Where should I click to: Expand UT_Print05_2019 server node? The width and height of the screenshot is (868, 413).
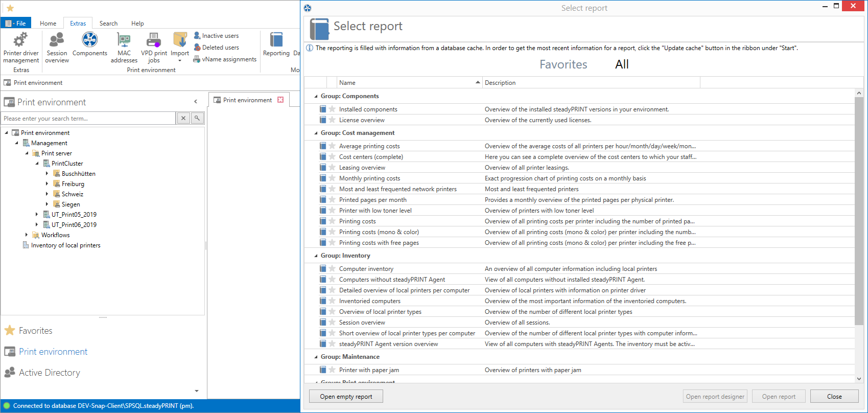(x=37, y=215)
